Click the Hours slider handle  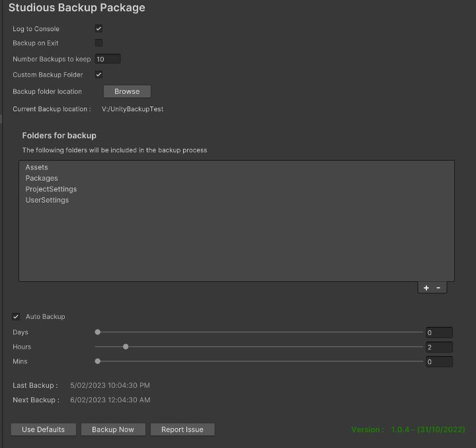pos(126,347)
